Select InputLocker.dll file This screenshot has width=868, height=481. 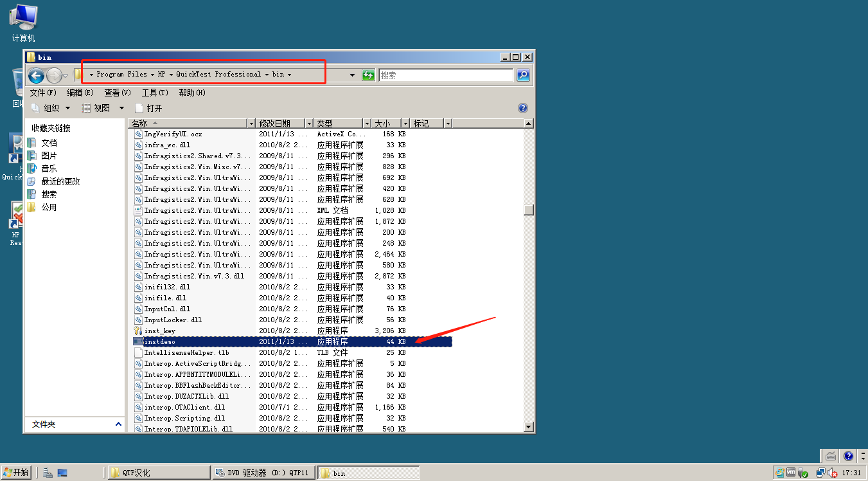[x=292, y=320]
